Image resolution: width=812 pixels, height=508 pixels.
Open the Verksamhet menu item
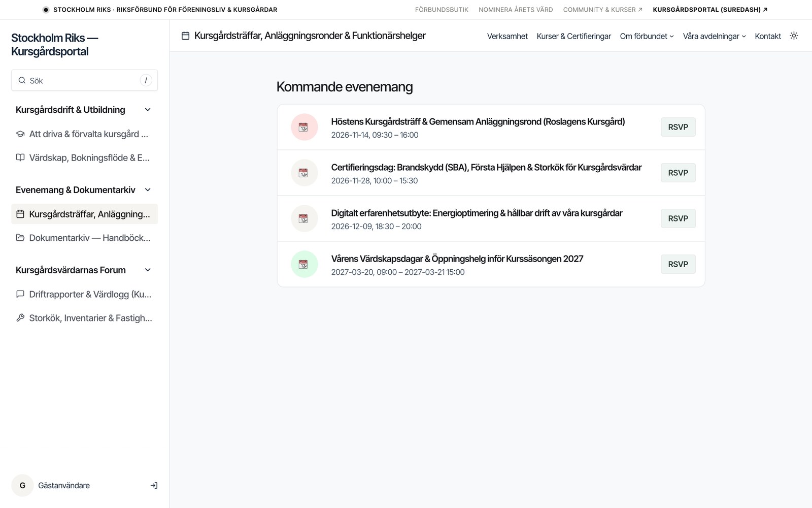[507, 36]
